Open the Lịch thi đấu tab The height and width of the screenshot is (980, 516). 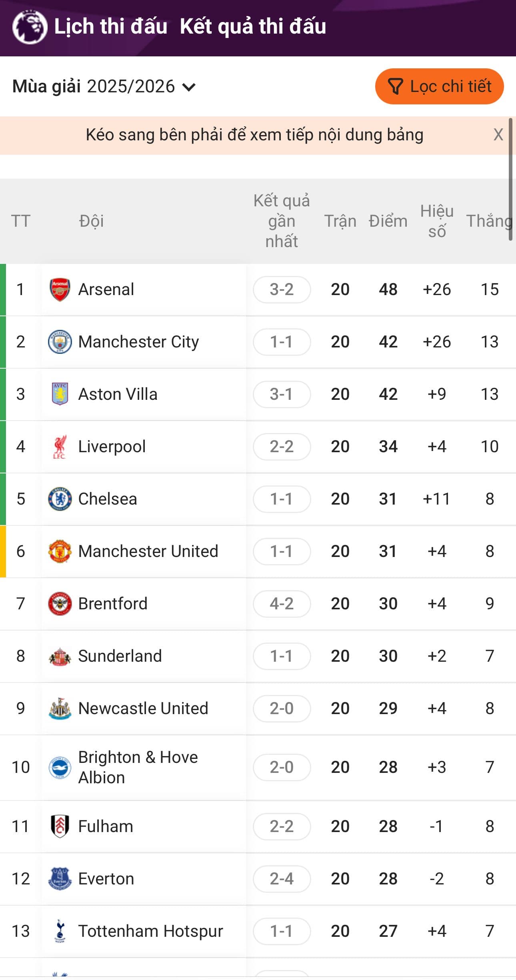(x=110, y=27)
